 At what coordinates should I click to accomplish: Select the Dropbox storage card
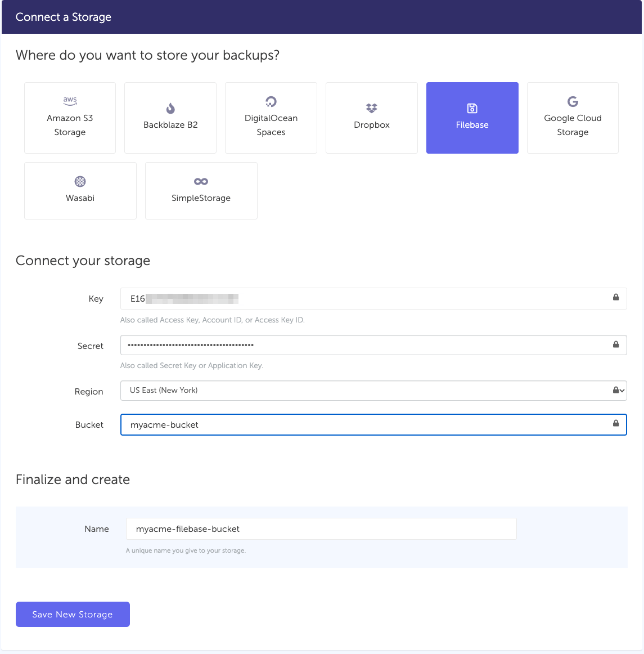point(371,118)
